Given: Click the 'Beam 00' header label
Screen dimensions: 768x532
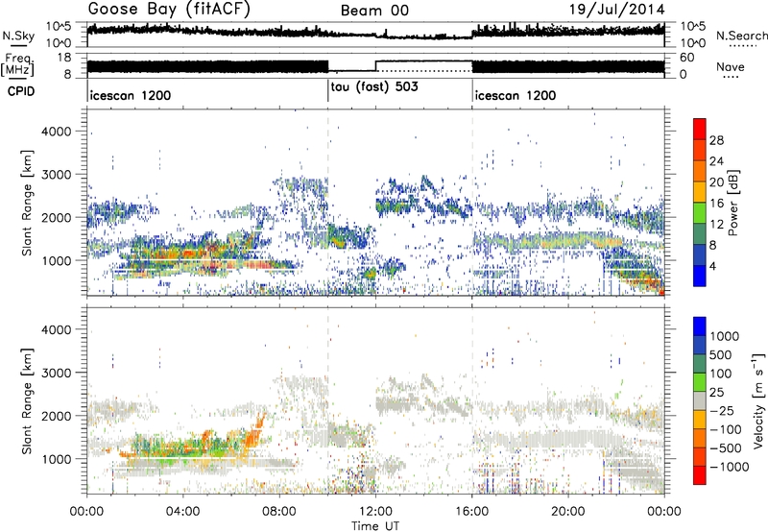Looking at the screenshot, I should [x=374, y=11].
